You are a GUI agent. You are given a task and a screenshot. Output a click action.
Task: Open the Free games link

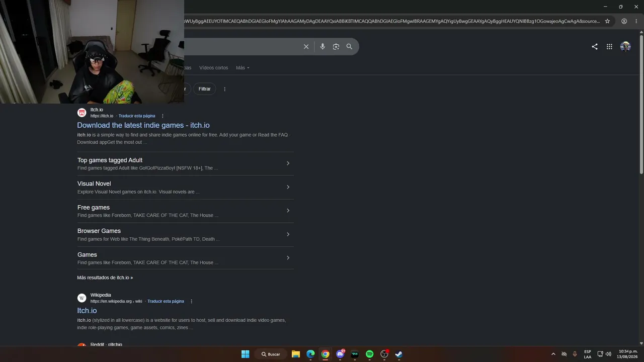click(94, 208)
